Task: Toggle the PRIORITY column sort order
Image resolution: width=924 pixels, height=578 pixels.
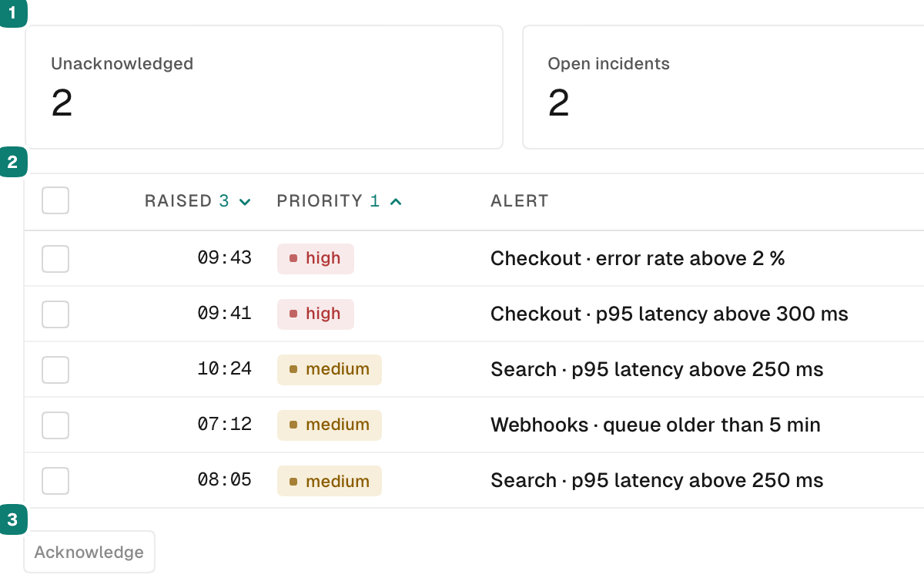Action: pos(340,201)
